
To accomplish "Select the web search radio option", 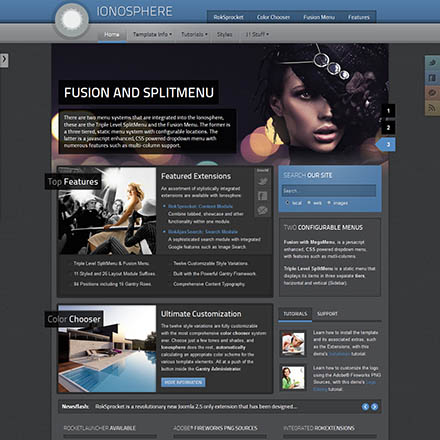I will tap(309, 203).
